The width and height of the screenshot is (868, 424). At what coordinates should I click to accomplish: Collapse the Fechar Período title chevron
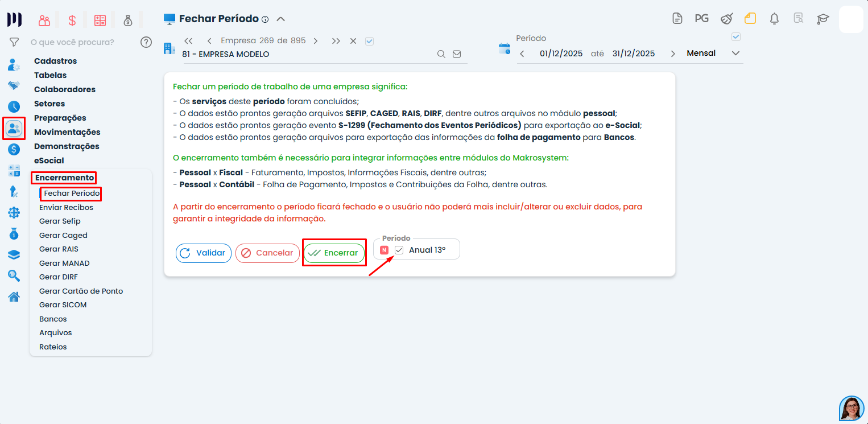[x=280, y=19]
